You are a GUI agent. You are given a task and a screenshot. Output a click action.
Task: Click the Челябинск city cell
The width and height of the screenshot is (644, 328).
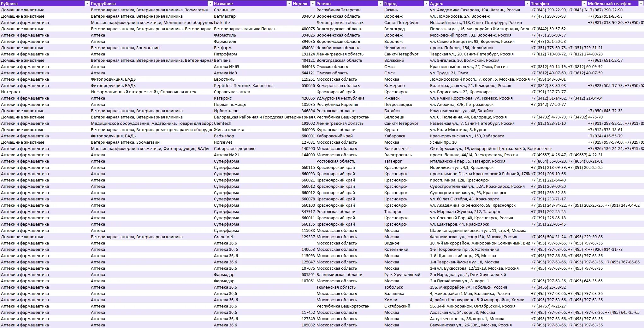point(406,48)
